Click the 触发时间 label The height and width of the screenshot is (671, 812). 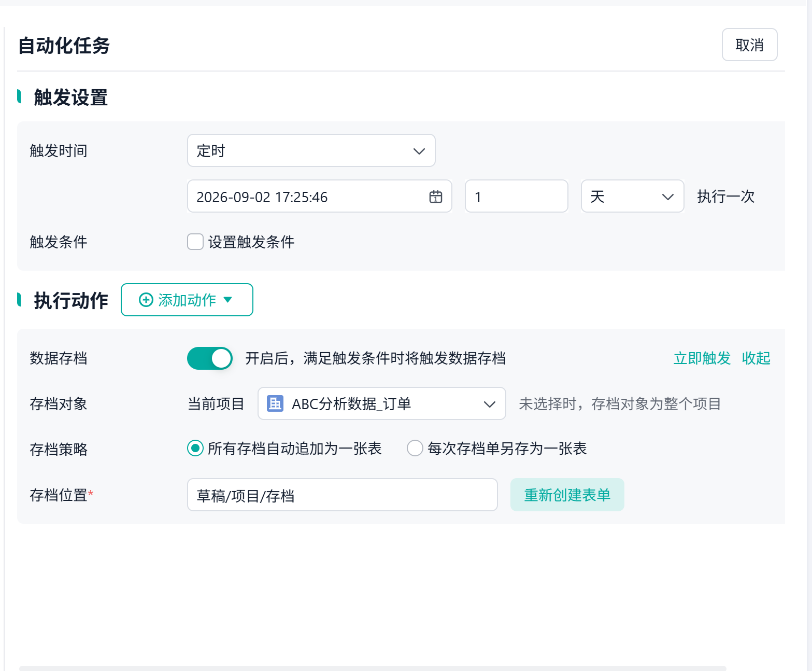coord(59,150)
